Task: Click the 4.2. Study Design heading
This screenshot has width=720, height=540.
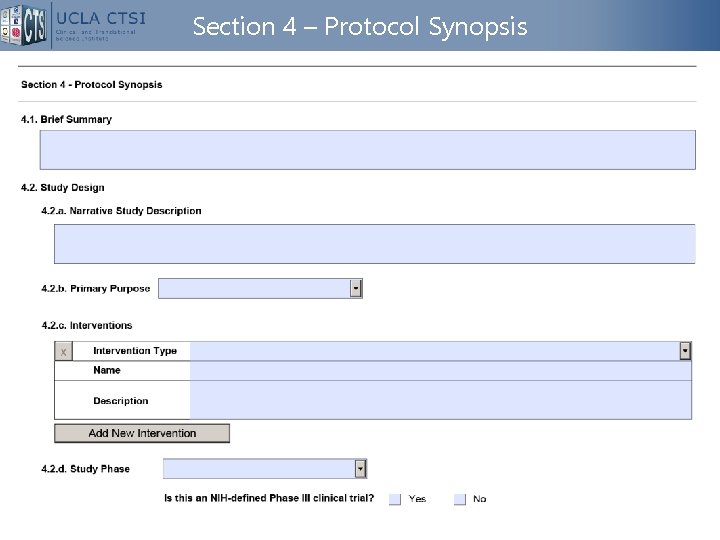Action: (62, 188)
